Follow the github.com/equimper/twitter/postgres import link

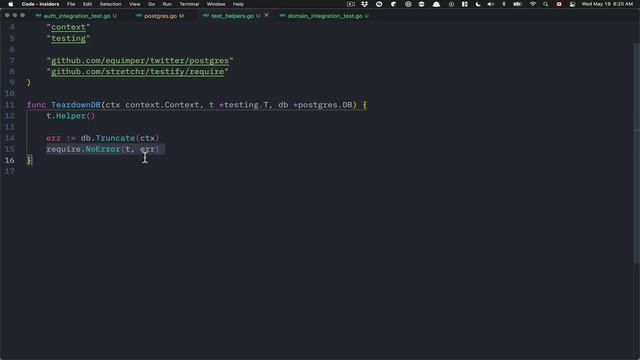click(140, 60)
